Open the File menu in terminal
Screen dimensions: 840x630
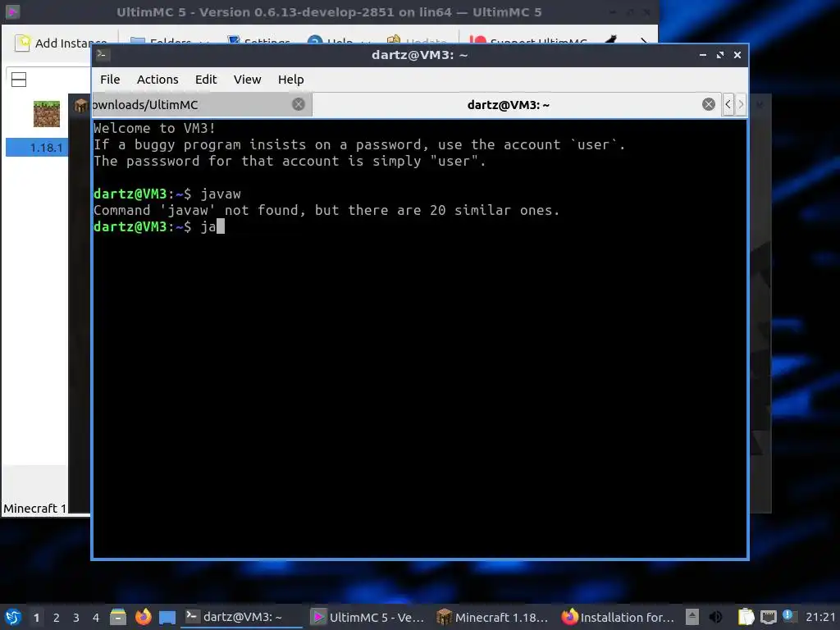click(110, 80)
